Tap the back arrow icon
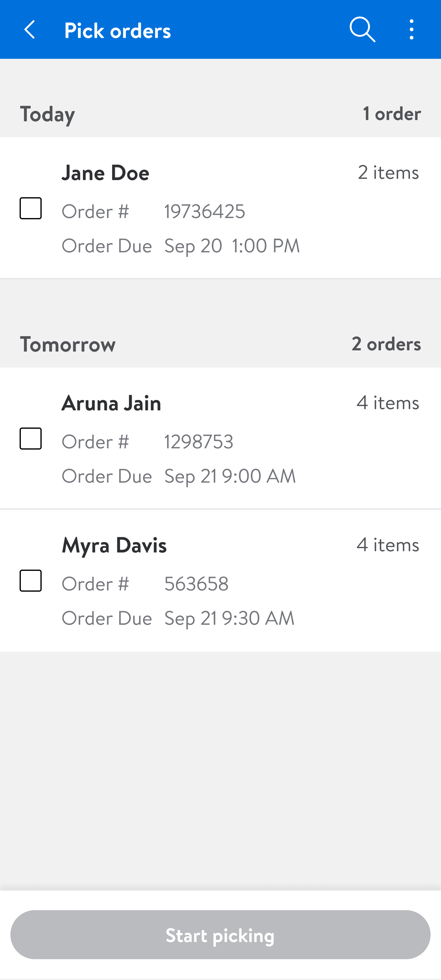The height and width of the screenshot is (980, 441). point(30,30)
